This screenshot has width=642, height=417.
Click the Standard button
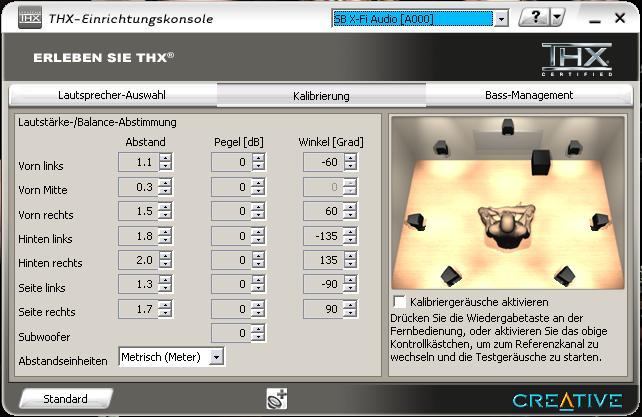pyautogui.click(x=66, y=399)
